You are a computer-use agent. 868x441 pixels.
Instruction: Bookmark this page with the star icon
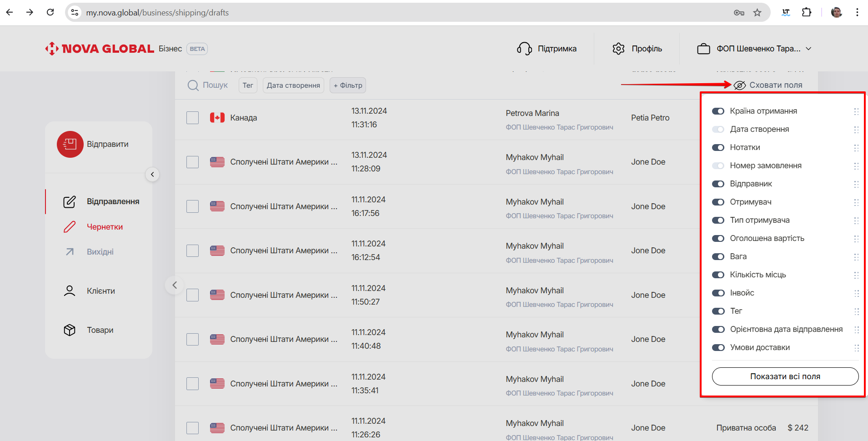(x=757, y=13)
